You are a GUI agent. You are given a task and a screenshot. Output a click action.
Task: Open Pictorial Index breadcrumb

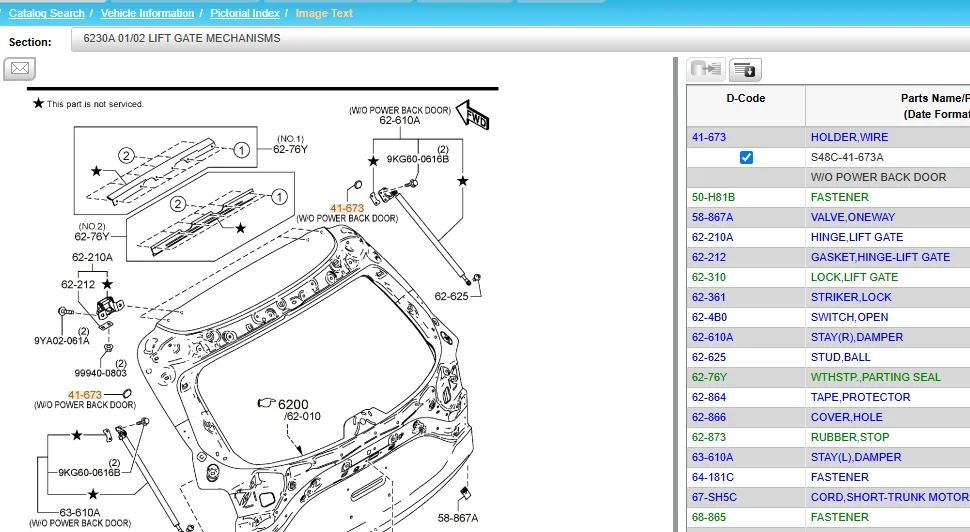coord(245,13)
